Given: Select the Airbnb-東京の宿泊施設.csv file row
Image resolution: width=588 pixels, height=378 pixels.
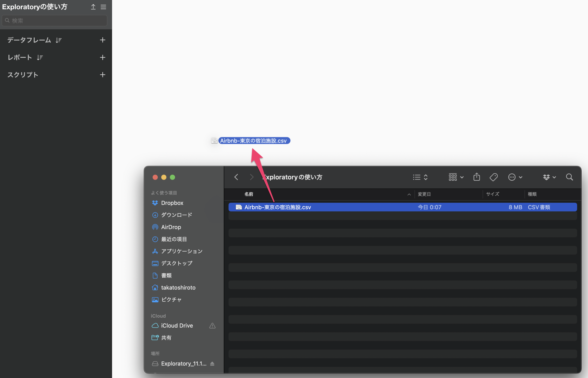Looking at the screenshot, I should (x=403, y=207).
